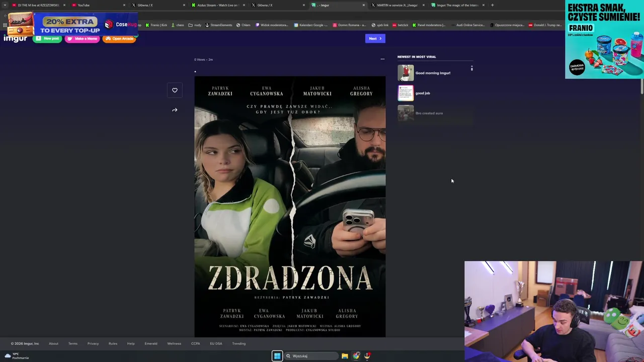This screenshot has height=362, width=644.
Task: Open the Make a Meme button
Action: click(82, 39)
